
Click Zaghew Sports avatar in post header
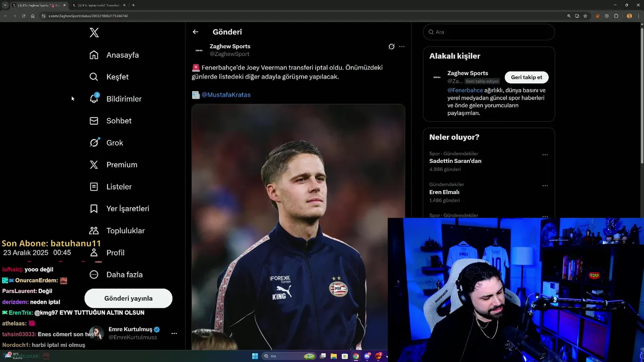point(199,50)
